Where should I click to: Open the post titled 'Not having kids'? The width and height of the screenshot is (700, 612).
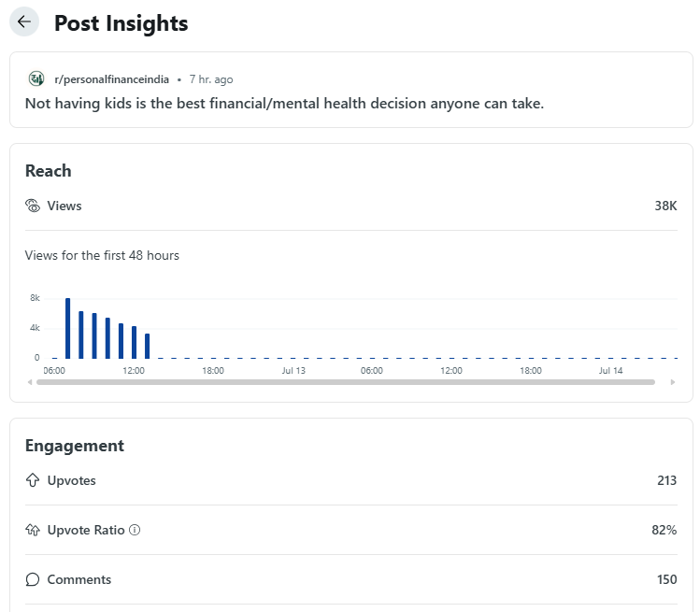(x=284, y=103)
